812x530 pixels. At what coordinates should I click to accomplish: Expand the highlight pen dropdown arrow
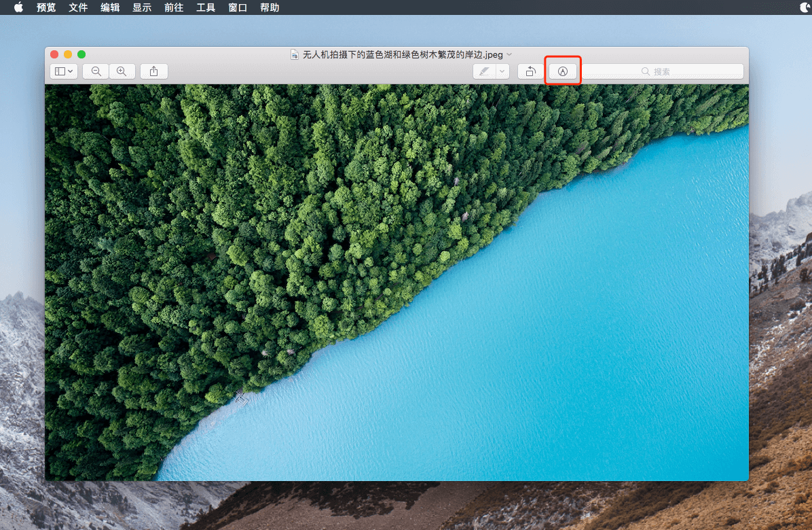(x=502, y=71)
